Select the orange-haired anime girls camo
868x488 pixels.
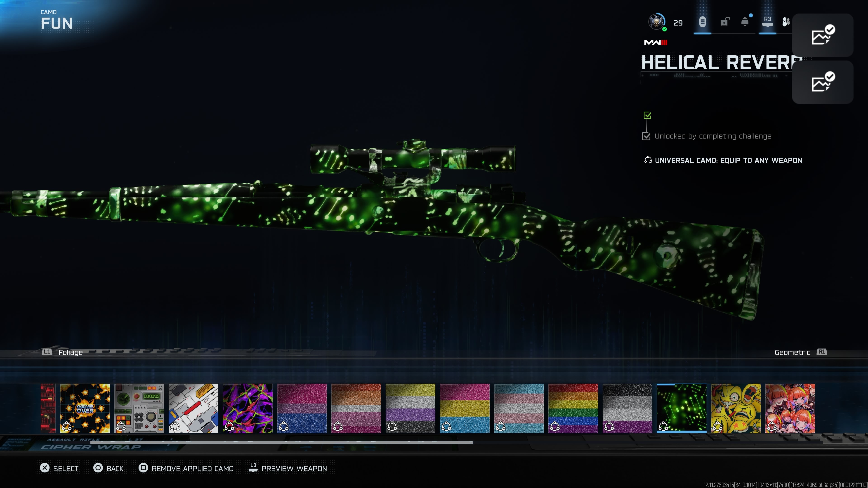[x=790, y=408]
